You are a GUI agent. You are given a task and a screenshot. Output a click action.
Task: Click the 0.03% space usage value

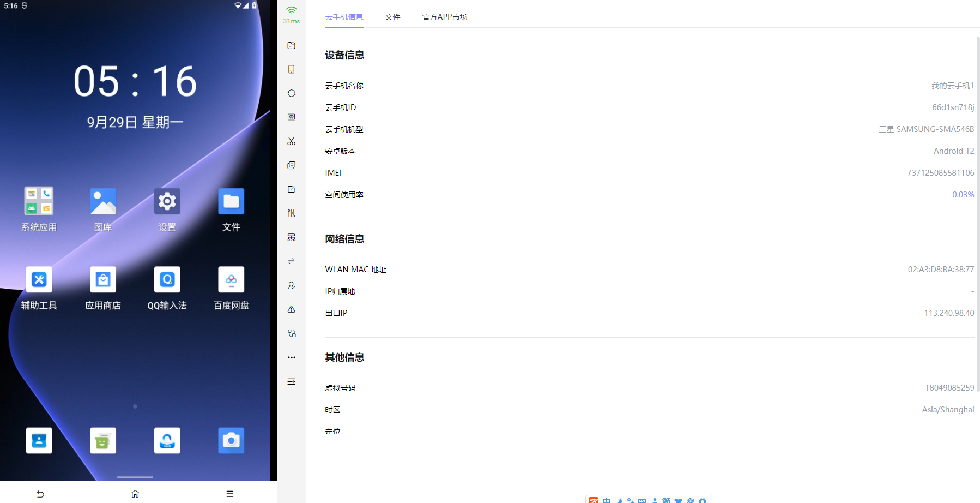pos(963,195)
